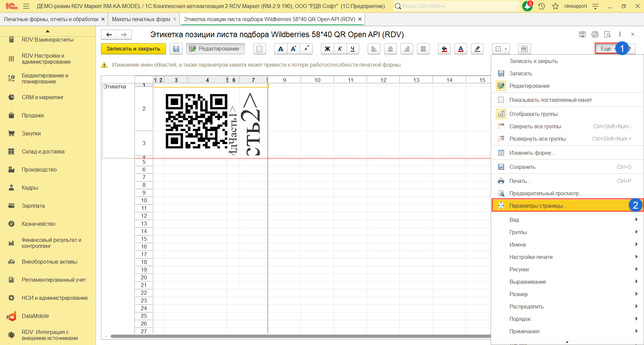This screenshot has height=345, width=644.
Task: Open notifications bell in the title bar
Action: click(x=527, y=6)
